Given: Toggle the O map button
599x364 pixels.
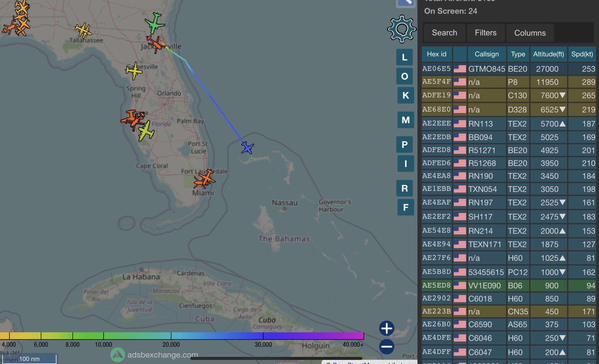Looking at the screenshot, I should 405,76.
